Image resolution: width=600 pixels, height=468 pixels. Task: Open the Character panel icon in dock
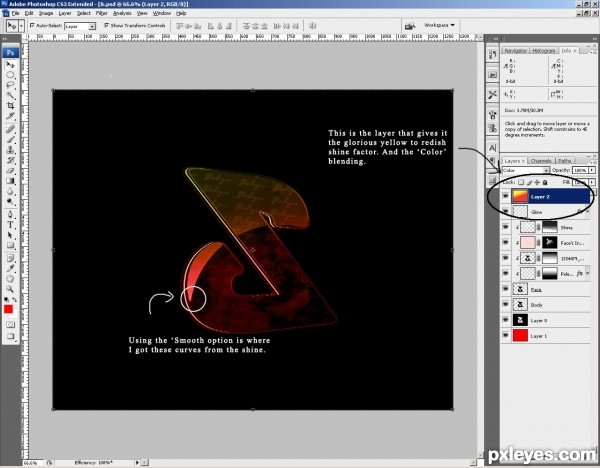coord(493,148)
